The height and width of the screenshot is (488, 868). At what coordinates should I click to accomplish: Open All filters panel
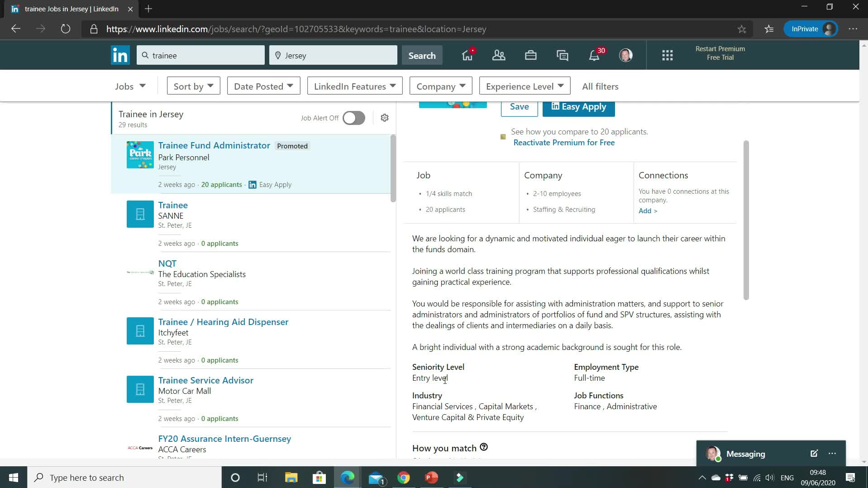pyautogui.click(x=600, y=86)
